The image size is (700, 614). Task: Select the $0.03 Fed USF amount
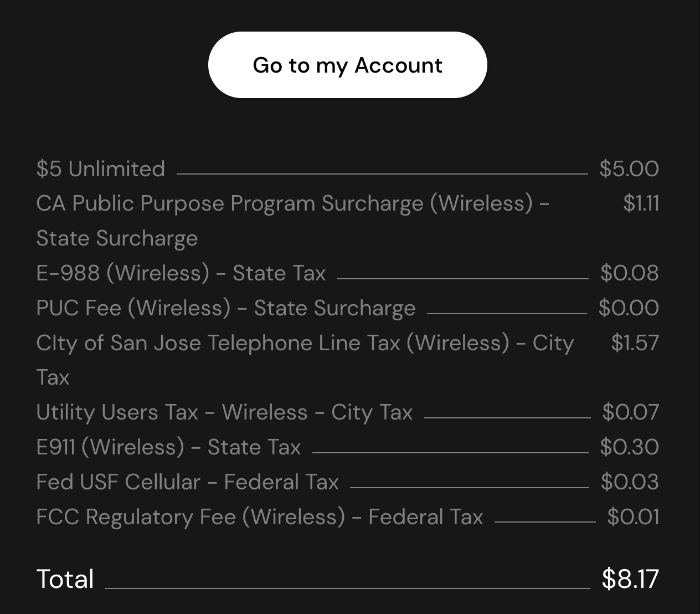pyautogui.click(x=630, y=482)
